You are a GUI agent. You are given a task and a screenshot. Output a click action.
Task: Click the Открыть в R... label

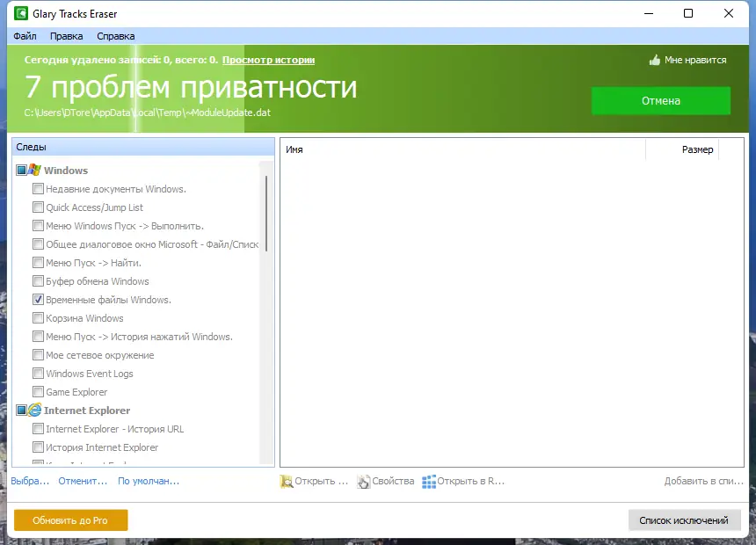[470, 481]
